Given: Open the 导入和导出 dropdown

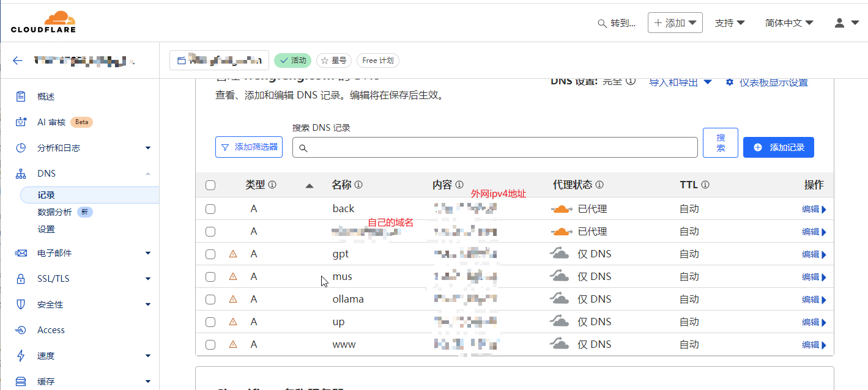Looking at the screenshot, I should tap(680, 82).
